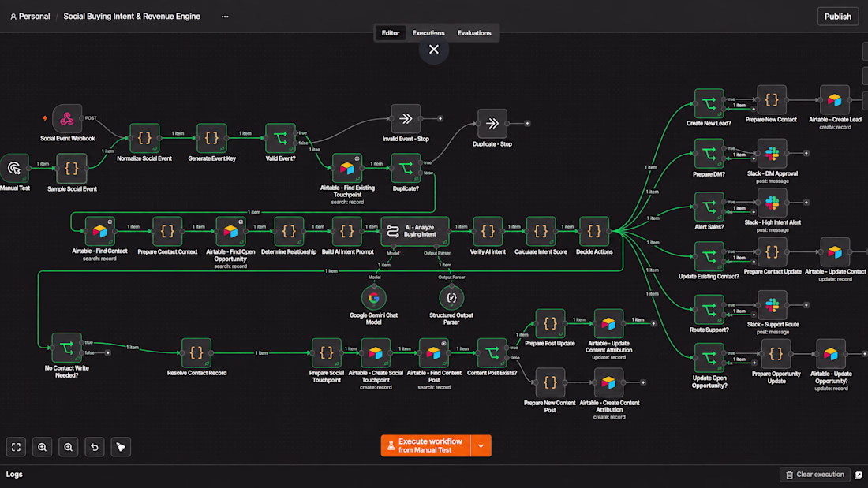
Task: Select the AI - Analyze Buying Intent node
Action: (x=414, y=231)
